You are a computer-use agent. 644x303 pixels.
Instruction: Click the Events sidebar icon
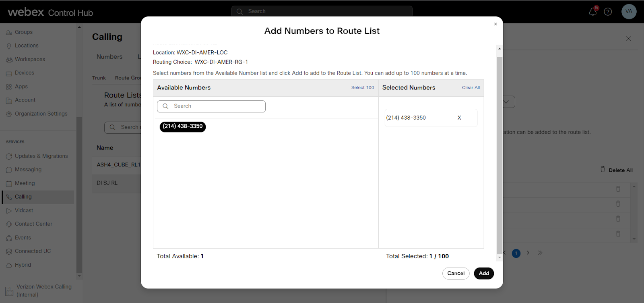(9, 238)
